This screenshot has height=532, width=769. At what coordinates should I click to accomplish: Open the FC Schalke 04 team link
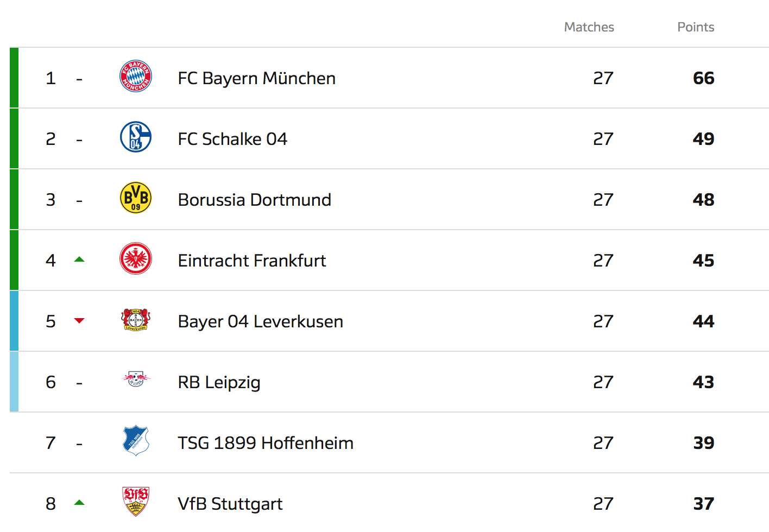point(232,139)
